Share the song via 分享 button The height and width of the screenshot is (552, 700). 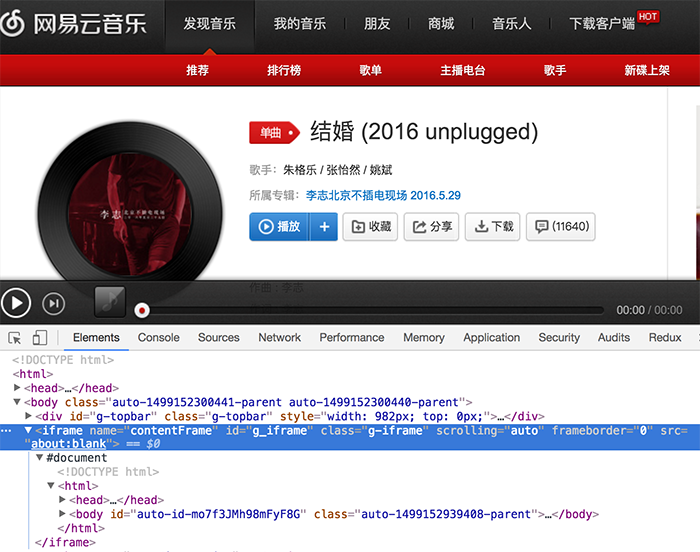431,226
